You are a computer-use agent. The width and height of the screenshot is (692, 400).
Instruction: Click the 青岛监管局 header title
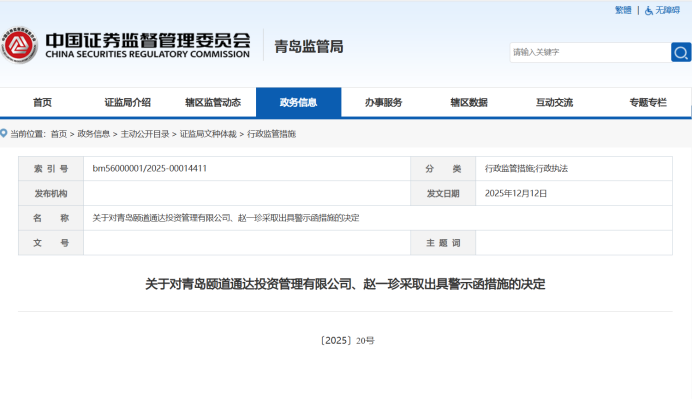point(309,47)
